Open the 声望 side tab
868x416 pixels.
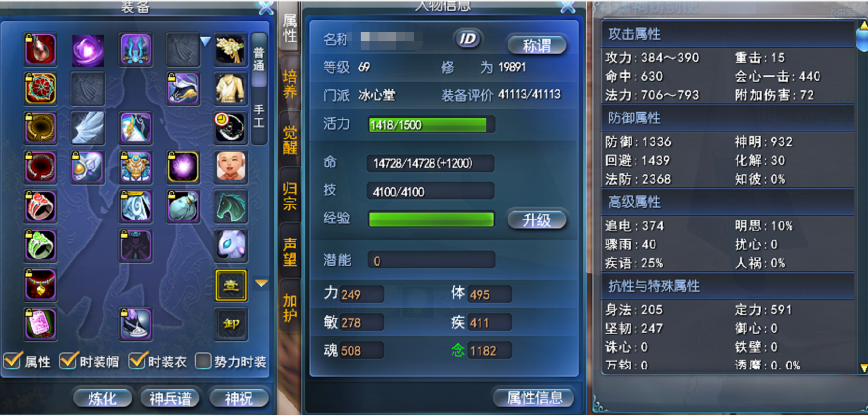click(290, 252)
